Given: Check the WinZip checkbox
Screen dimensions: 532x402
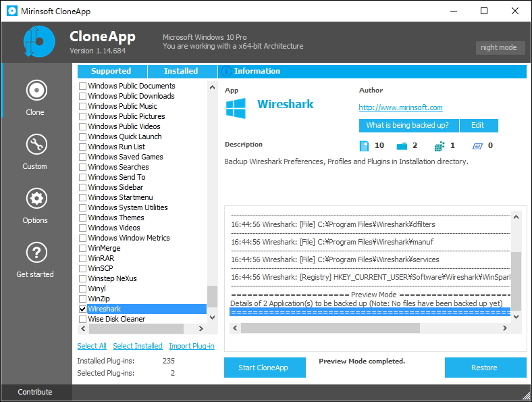Looking at the screenshot, I should click(82, 299).
